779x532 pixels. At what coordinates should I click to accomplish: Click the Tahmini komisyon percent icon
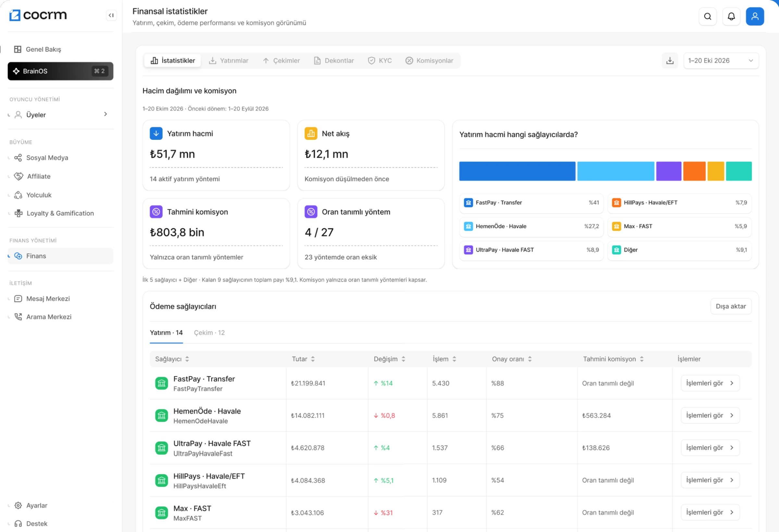click(156, 212)
